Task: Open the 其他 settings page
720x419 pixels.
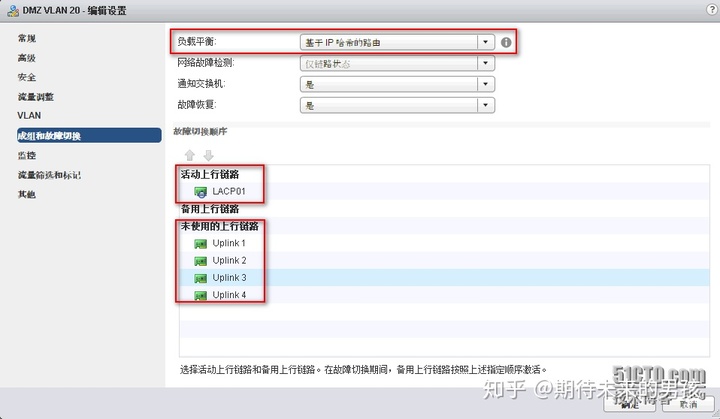Action: click(27, 194)
